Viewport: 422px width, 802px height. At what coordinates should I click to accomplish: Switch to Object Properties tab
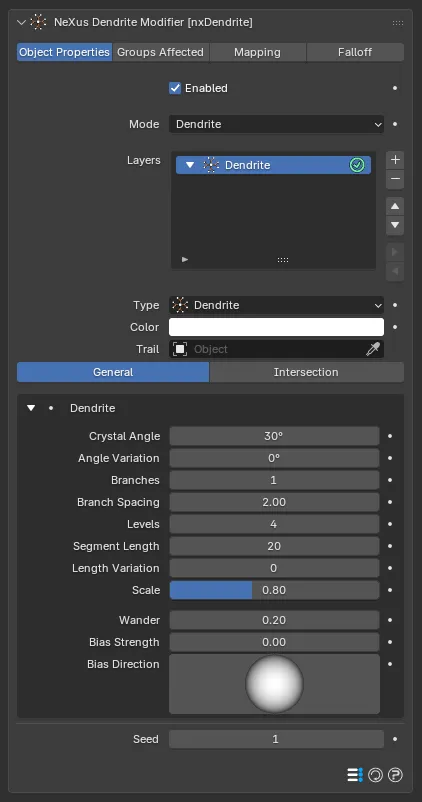pos(64,52)
